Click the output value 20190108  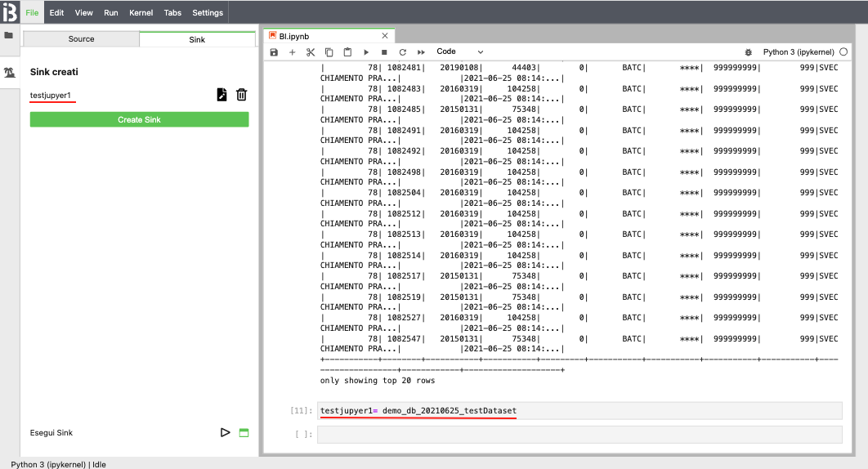coord(459,68)
